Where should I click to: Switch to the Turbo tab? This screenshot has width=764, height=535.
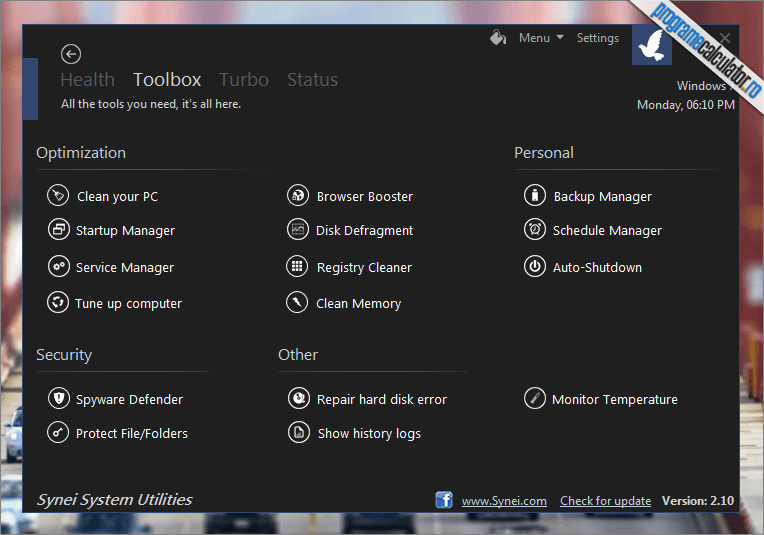click(244, 79)
